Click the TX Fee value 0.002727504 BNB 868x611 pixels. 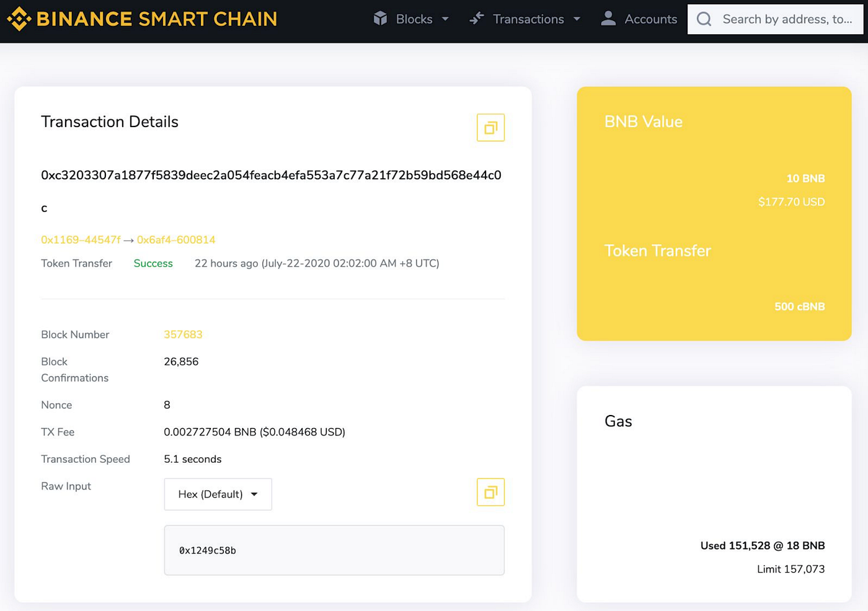point(254,432)
